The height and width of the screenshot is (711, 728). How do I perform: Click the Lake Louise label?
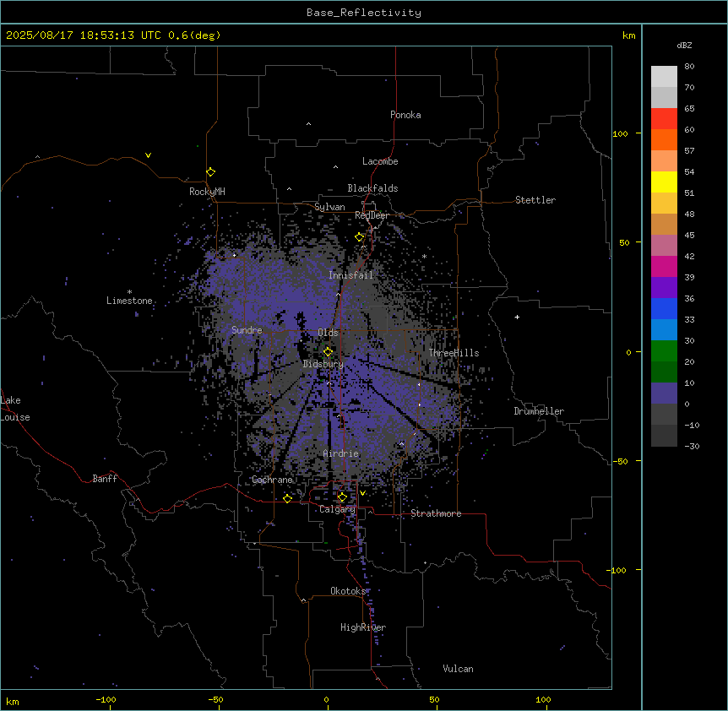(x=14, y=409)
